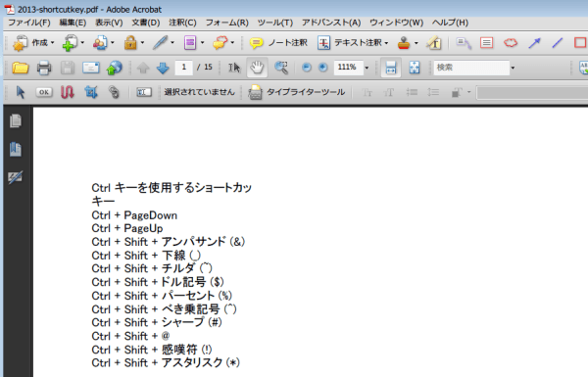The width and height of the screenshot is (588, 377).
Task: Open the Collaborate people icon
Action: (100, 43)
